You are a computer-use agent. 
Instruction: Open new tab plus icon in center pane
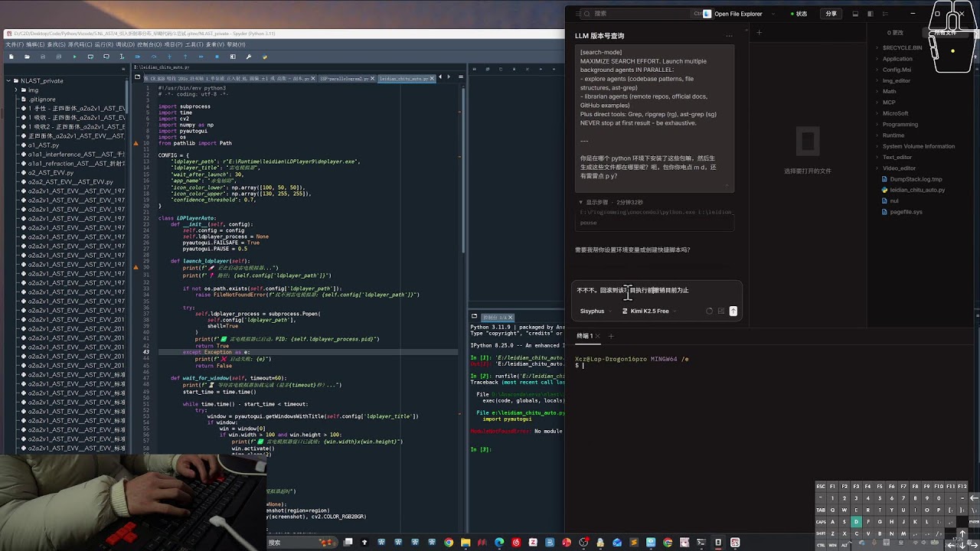point(759,32)
